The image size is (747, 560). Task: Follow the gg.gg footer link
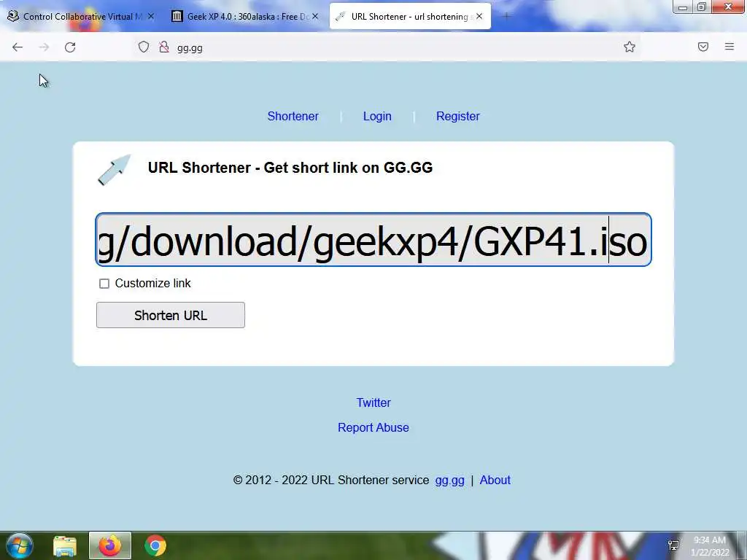[449, 480]
